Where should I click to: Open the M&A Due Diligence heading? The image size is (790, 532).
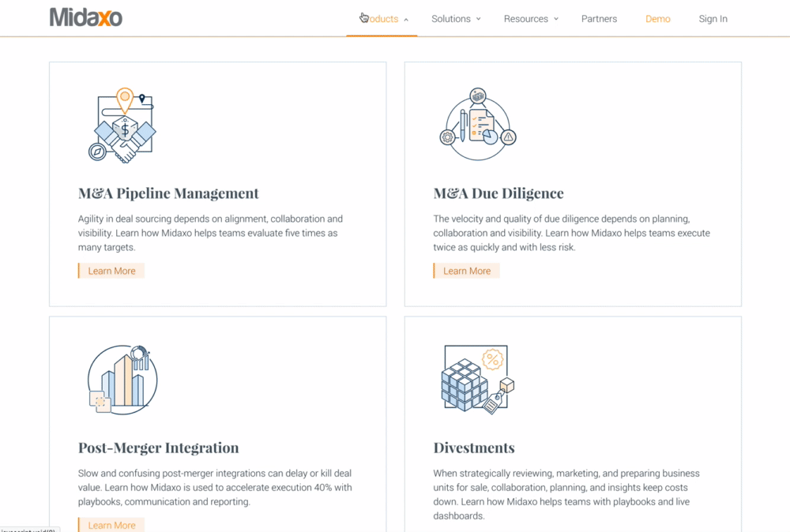point(498,193)
